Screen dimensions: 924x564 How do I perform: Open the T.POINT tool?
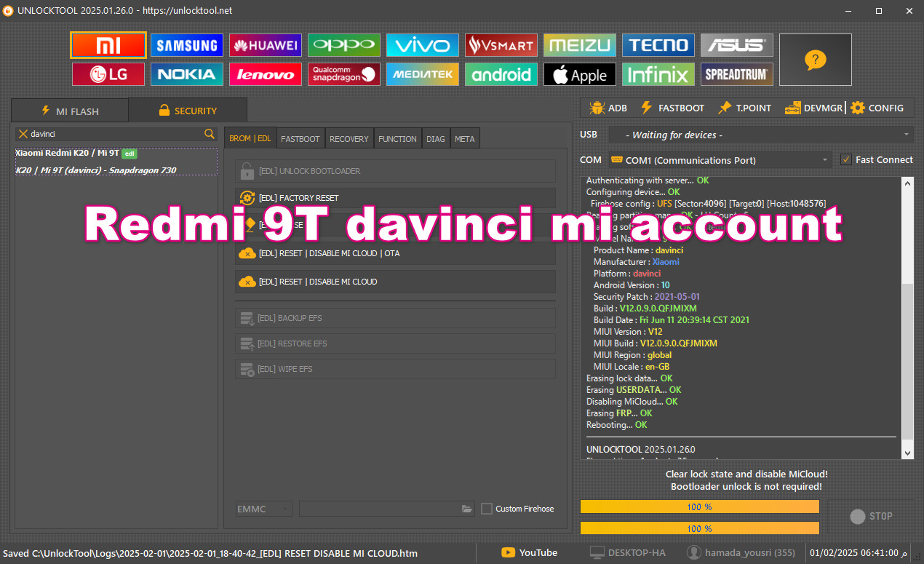point(744,108)
